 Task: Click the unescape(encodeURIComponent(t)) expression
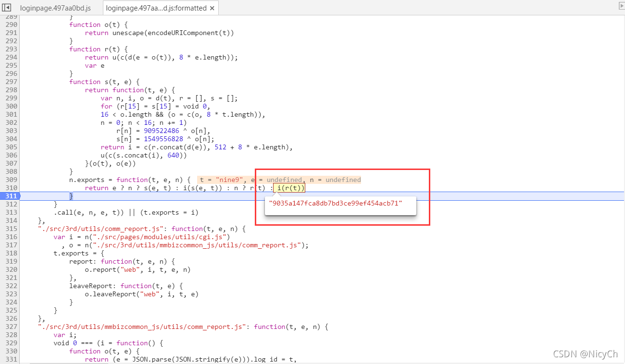(x=173, y=33)
